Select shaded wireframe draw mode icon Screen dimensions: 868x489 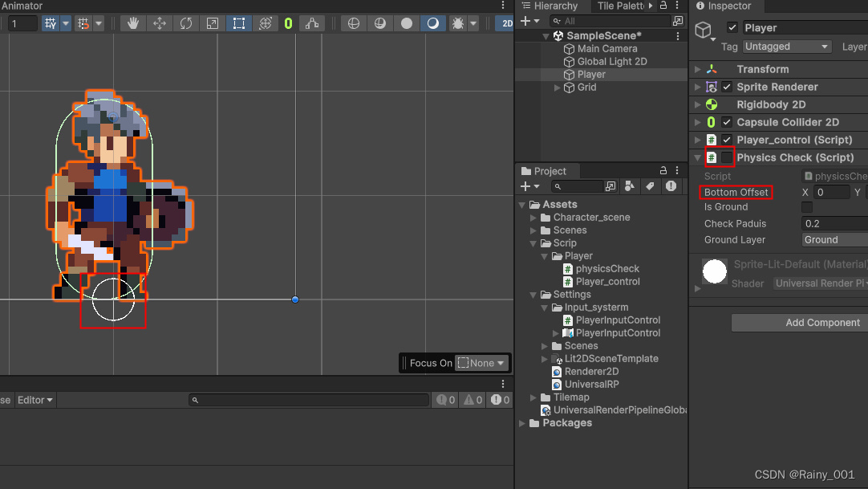pyautogui.click(x=379, y=23)
